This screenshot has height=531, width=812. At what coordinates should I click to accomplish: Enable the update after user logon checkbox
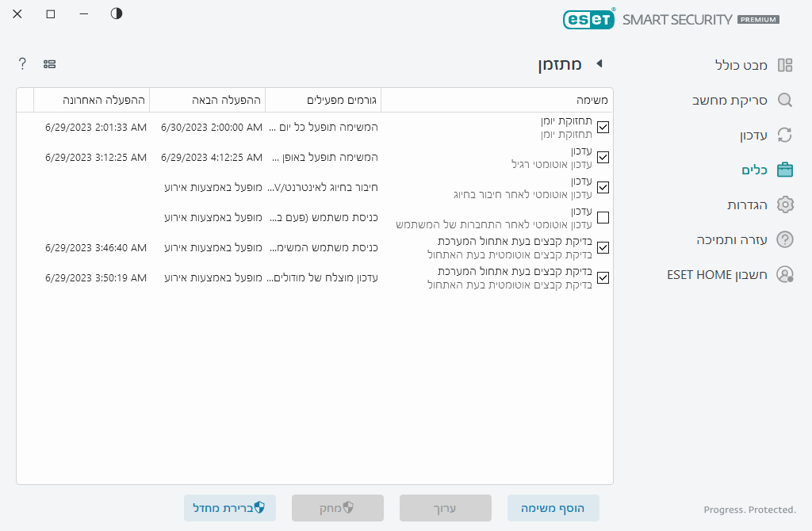point(603,217)
